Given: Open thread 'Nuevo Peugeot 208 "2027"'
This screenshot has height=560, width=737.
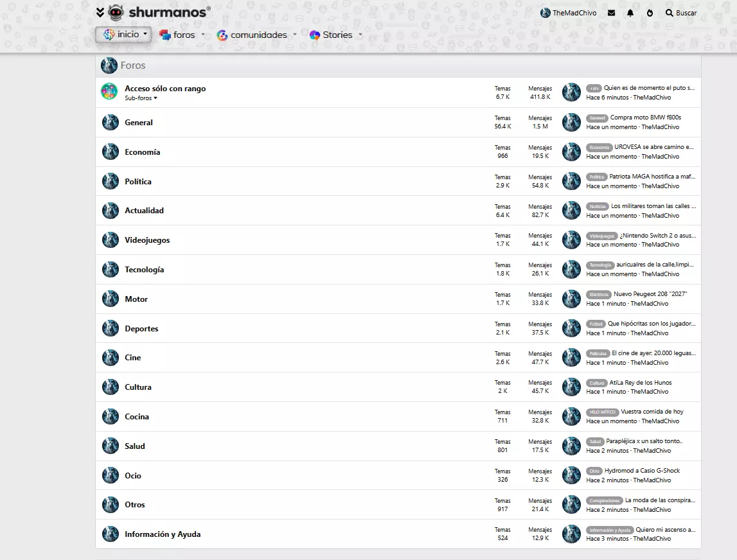Looking at the screenshot, I should click(x=650, y=294).
